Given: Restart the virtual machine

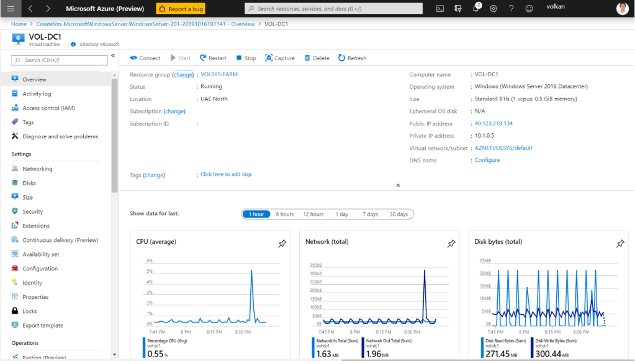Looking at the screenshot, I should pyautogui.click(x=213, y=58).
